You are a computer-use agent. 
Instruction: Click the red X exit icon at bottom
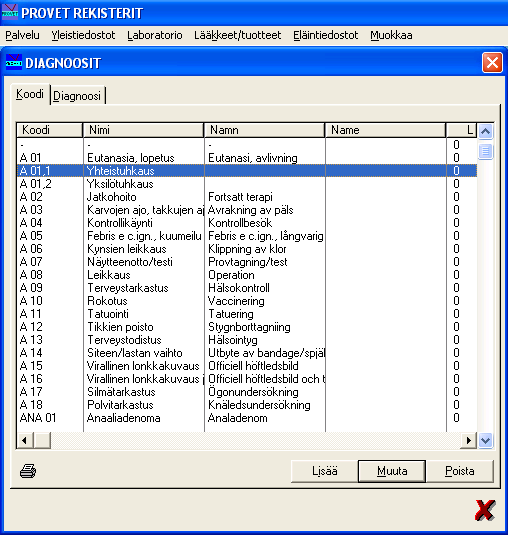point(485,510)
